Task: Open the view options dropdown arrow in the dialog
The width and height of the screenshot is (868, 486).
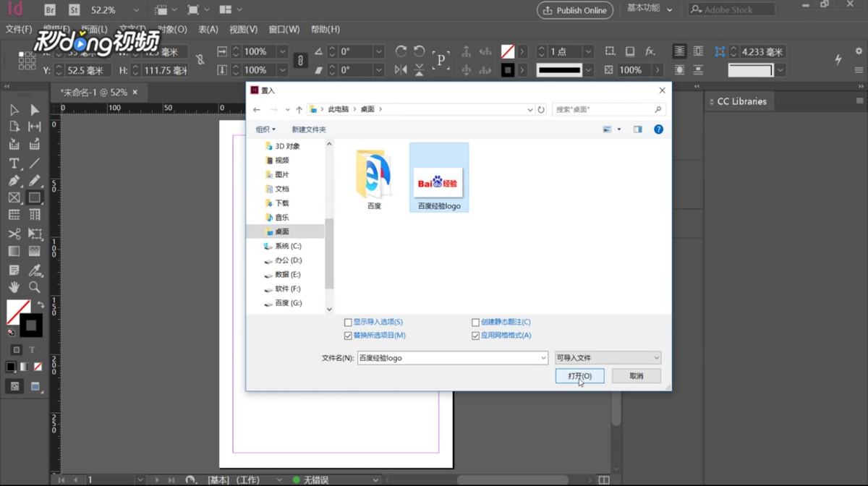Action: 619,129
